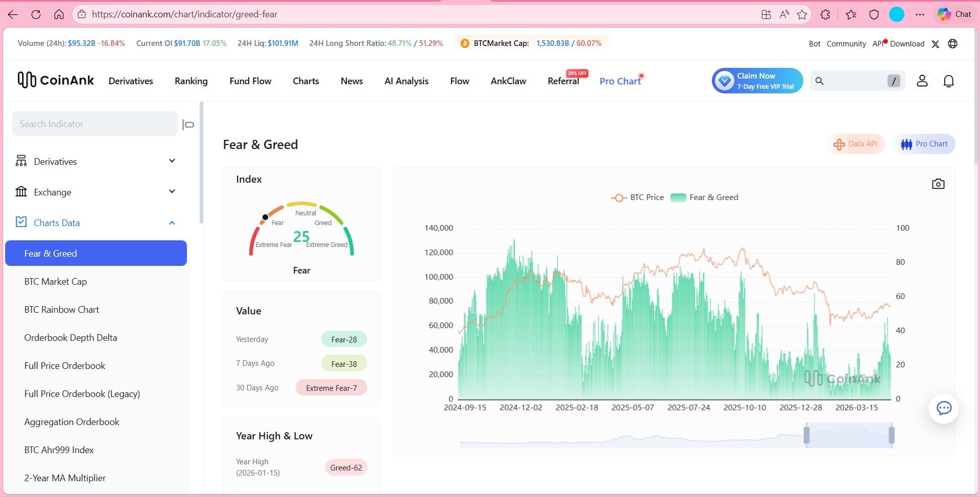Open the API link
This screenshot has height=497, width=980.
878,44
